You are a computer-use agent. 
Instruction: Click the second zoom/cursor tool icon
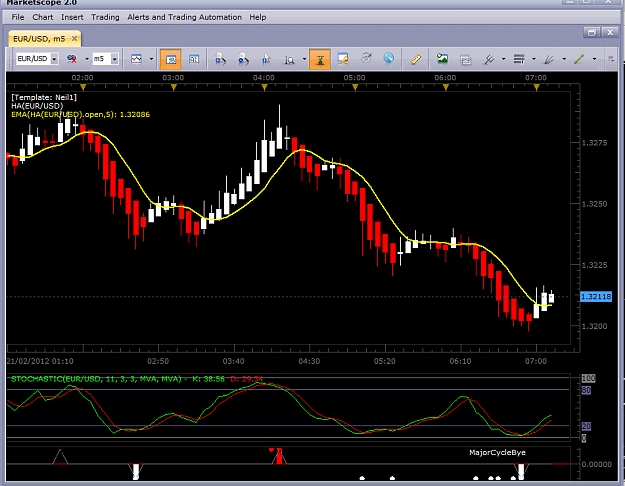tap(243, 59)
